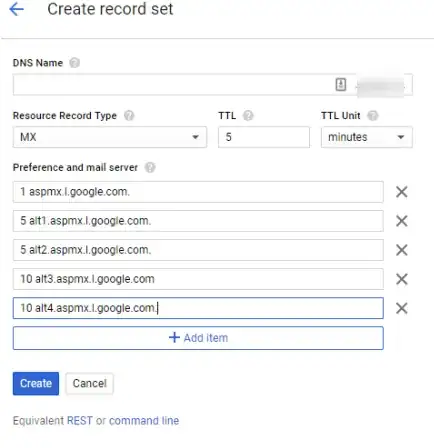This screenshot has height=448, width=434.
Task: Go back using the left arrow icon
Action: 17,9
